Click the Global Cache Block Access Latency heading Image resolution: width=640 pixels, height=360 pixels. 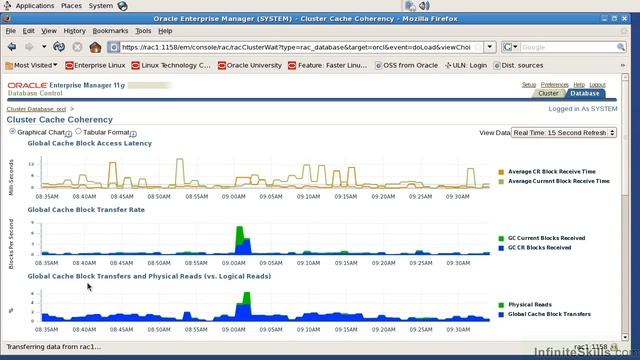[x=89, y=143]
